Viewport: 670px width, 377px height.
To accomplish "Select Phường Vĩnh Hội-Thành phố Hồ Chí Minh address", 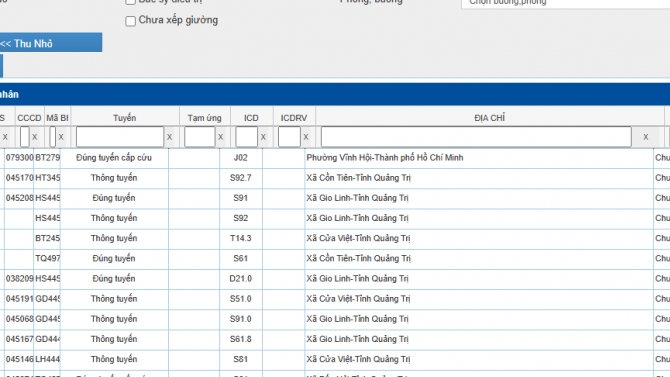I will (385, 158).
